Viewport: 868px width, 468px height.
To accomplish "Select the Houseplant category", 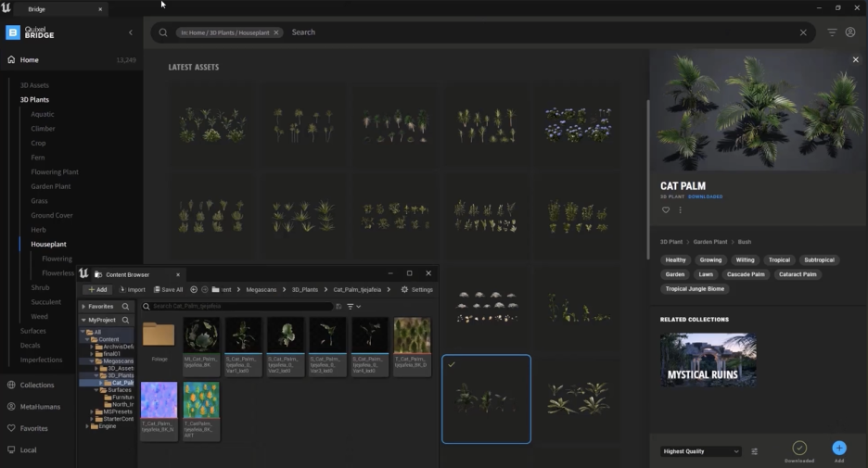I will [49, 244].
